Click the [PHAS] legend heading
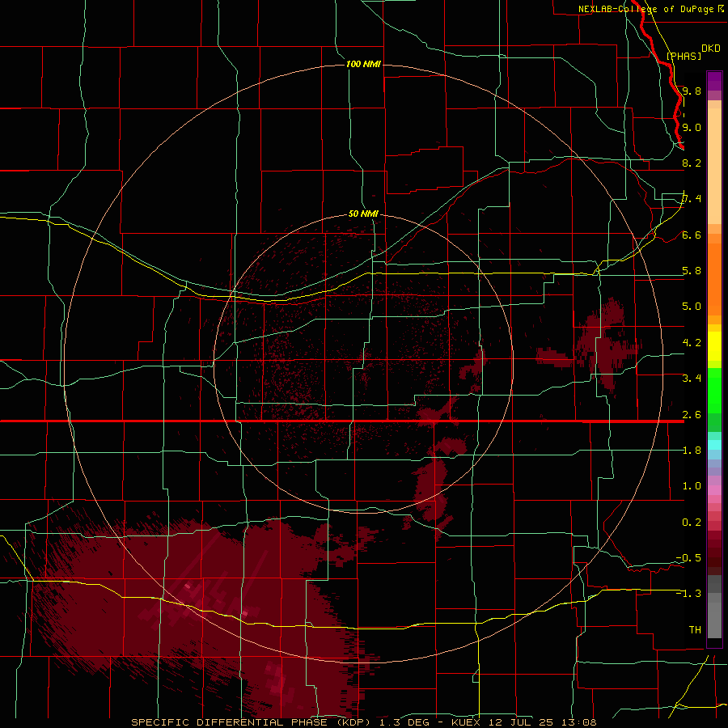 [x=684, y=56]
